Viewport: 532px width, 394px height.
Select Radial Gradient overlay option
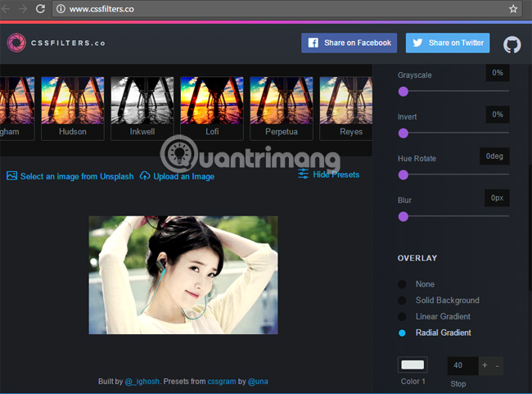pos(402,333)
